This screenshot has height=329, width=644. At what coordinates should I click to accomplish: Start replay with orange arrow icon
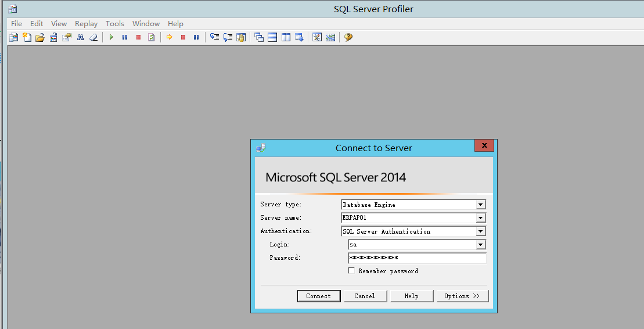(x=169, y=37)
